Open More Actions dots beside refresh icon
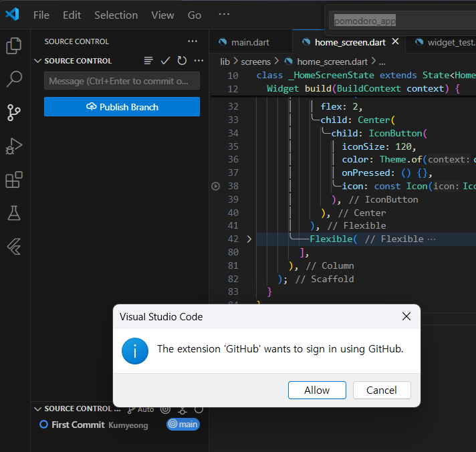Screen dimensions: 476x452 pos(199,61)
